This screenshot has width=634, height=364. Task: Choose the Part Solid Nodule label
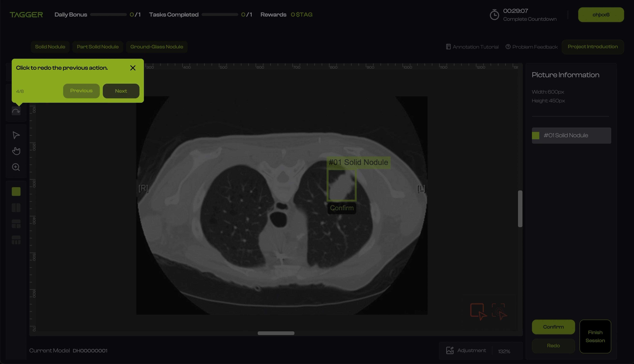tap(97, 47)
